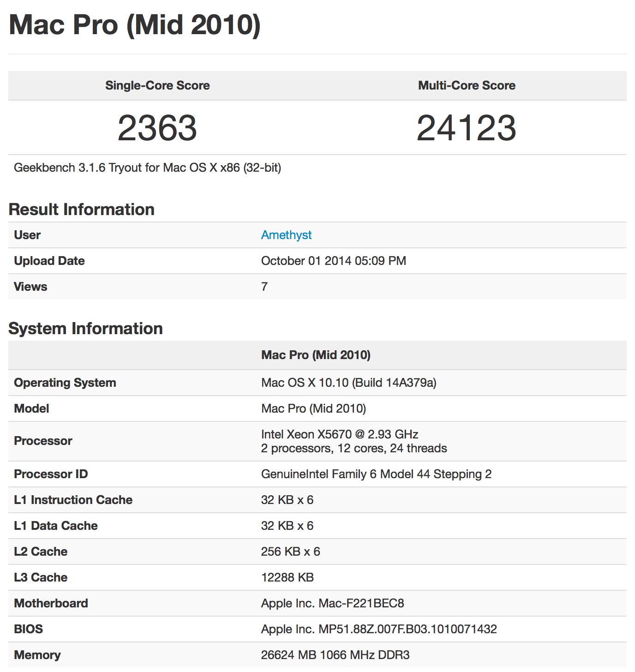This screenshot has height=672, width=635.
Task: Click the L2 Cache row label
Action: tap(41, 552)
